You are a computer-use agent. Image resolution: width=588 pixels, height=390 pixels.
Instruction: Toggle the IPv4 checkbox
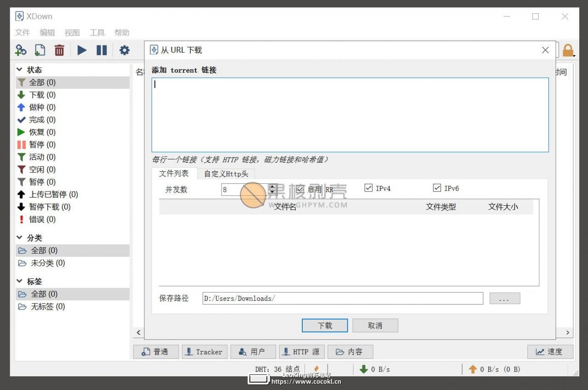click(368, 187)
